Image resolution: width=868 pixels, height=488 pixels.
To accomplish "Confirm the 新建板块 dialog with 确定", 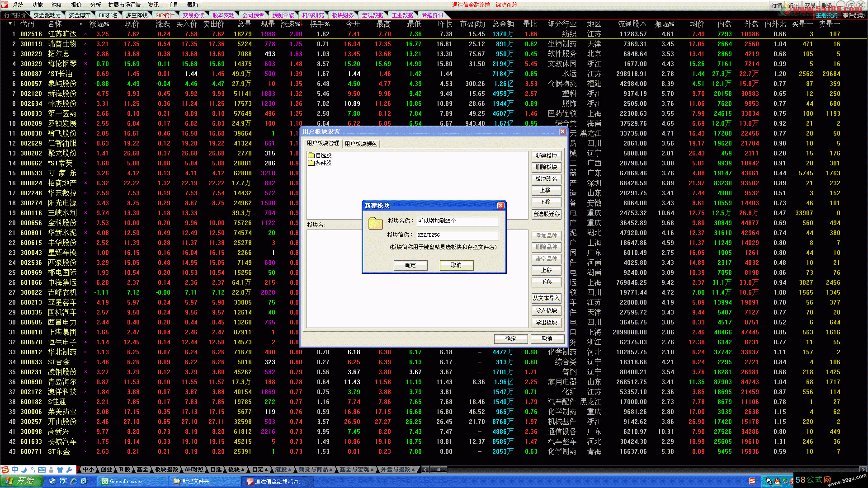I will (x=410, y=265).
